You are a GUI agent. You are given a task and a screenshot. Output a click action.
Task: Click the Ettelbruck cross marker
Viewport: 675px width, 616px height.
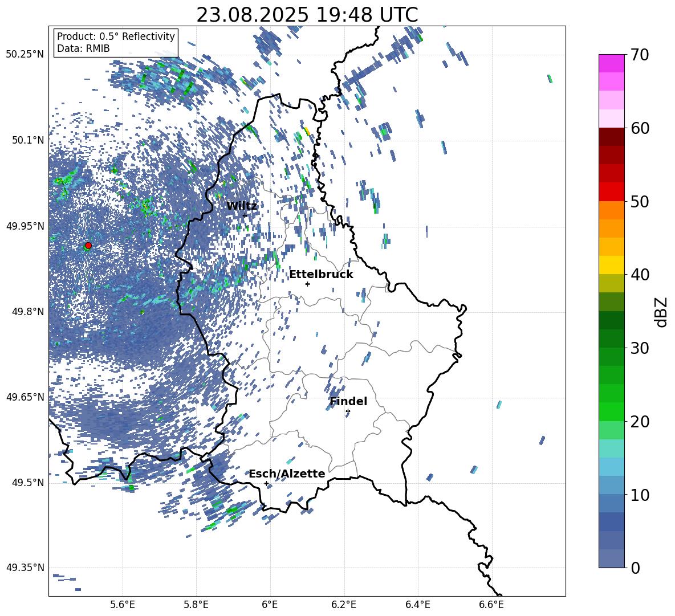pos(307,284)
